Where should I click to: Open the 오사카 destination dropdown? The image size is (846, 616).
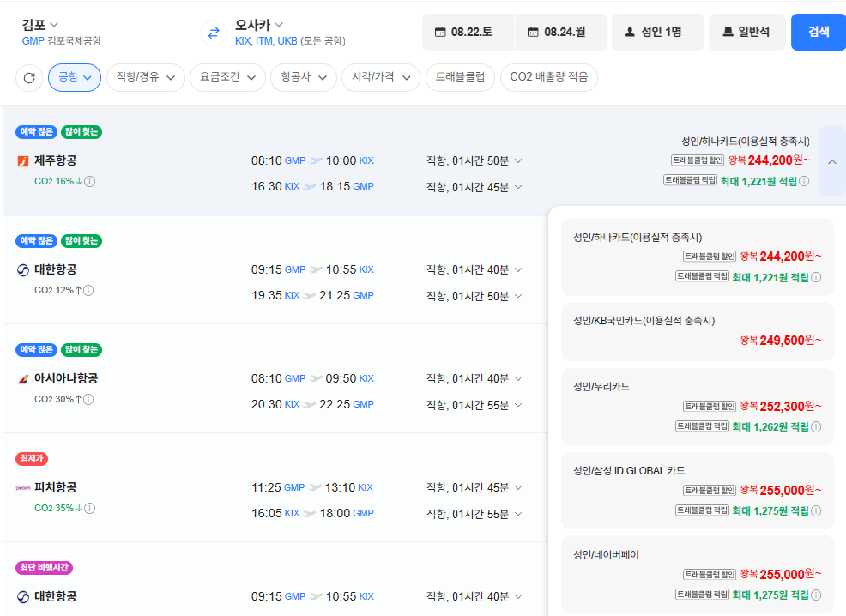(x=259, y=25)
